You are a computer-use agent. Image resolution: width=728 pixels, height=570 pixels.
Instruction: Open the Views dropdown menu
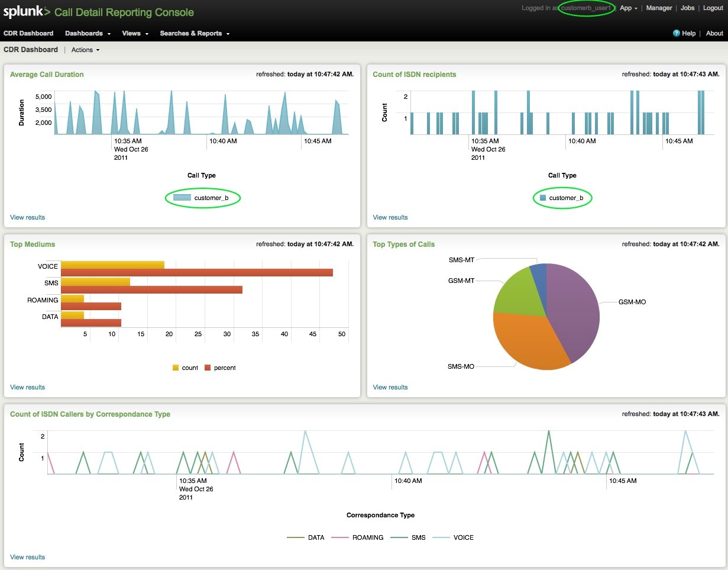pos(135,34)
